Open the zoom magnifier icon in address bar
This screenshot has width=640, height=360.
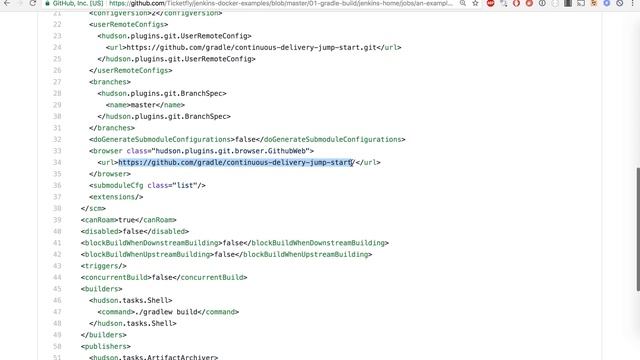point(462,3)
